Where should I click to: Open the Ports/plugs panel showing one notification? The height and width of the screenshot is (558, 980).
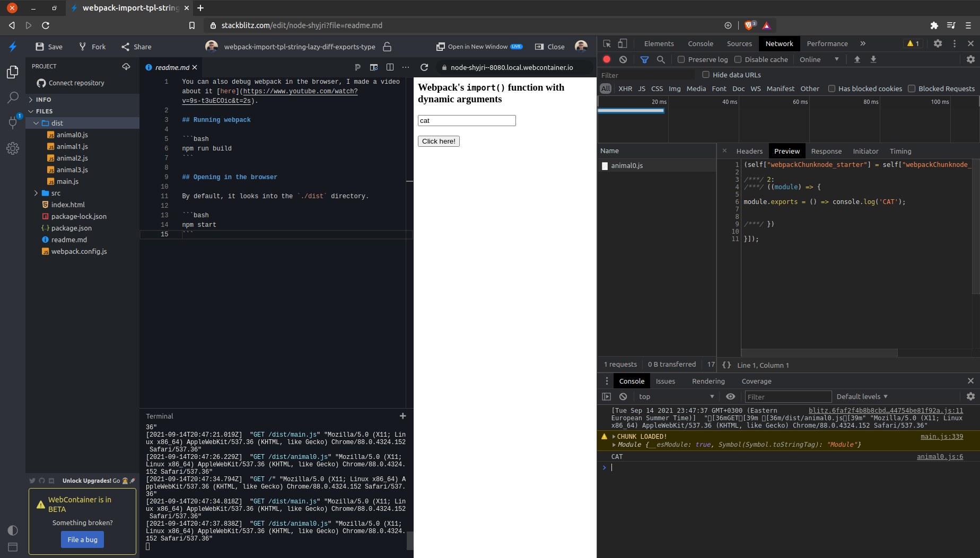click(x=13, y=123)
